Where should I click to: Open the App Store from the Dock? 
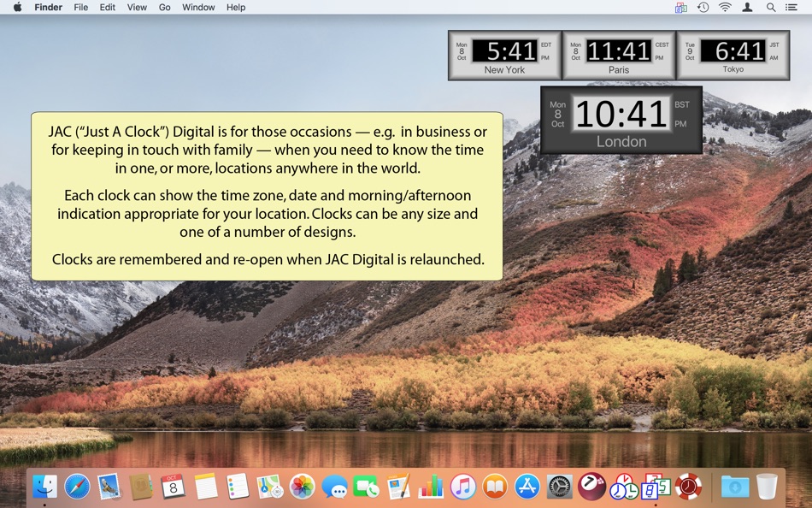tap(527, 487)
